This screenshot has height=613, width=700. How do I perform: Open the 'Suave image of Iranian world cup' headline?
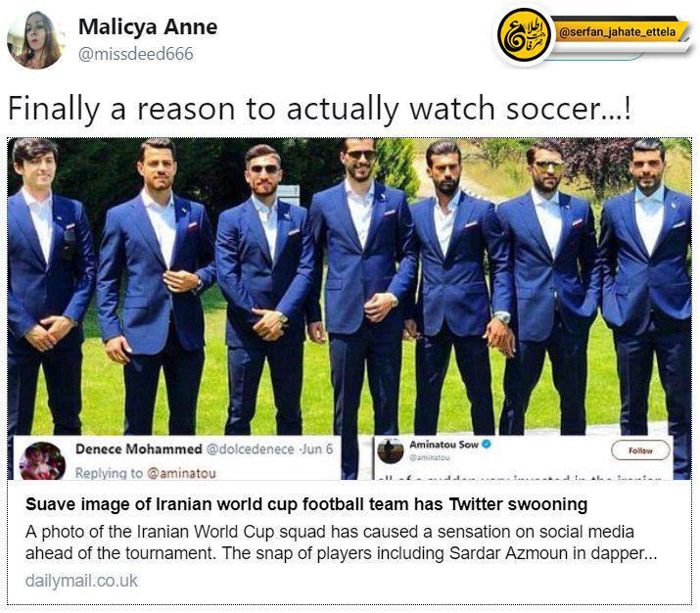point(306,504)
